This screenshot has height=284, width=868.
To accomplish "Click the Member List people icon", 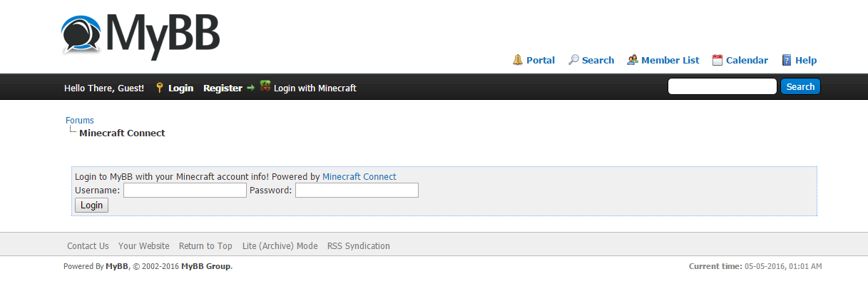I will (632, 60).
